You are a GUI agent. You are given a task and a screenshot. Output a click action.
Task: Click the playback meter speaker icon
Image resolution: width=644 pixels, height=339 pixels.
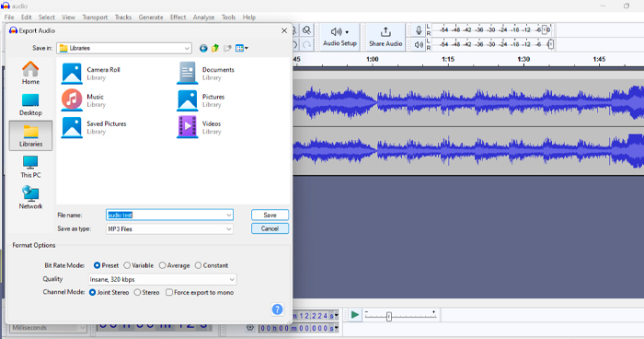point(419,44)
